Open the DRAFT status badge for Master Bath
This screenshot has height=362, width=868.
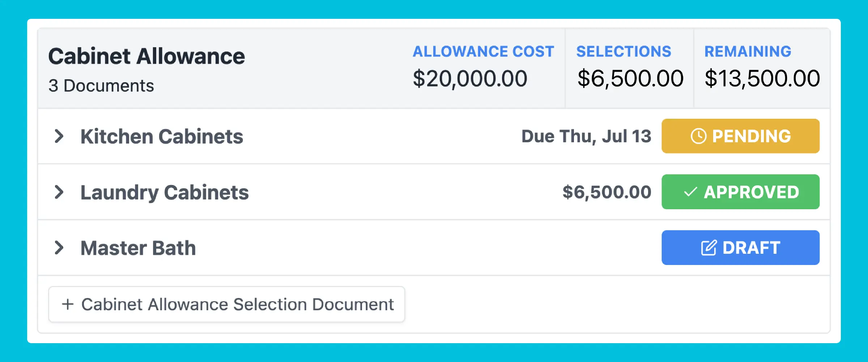(x=740, y=248)
